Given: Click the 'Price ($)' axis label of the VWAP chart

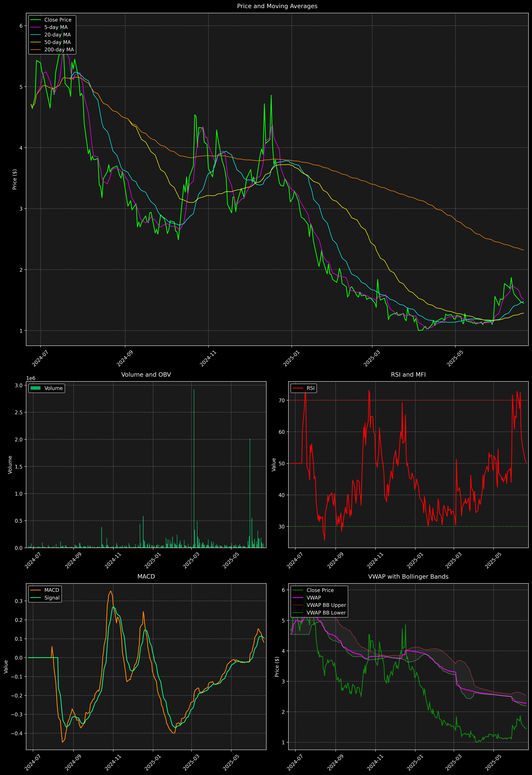Looking at the screenshot, I should click(x=277, y=667).
